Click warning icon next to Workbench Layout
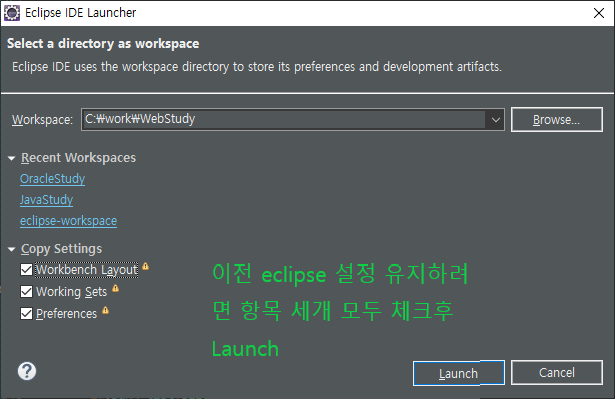The height and width of the screenshot is (399, 615). pos(146,266)
